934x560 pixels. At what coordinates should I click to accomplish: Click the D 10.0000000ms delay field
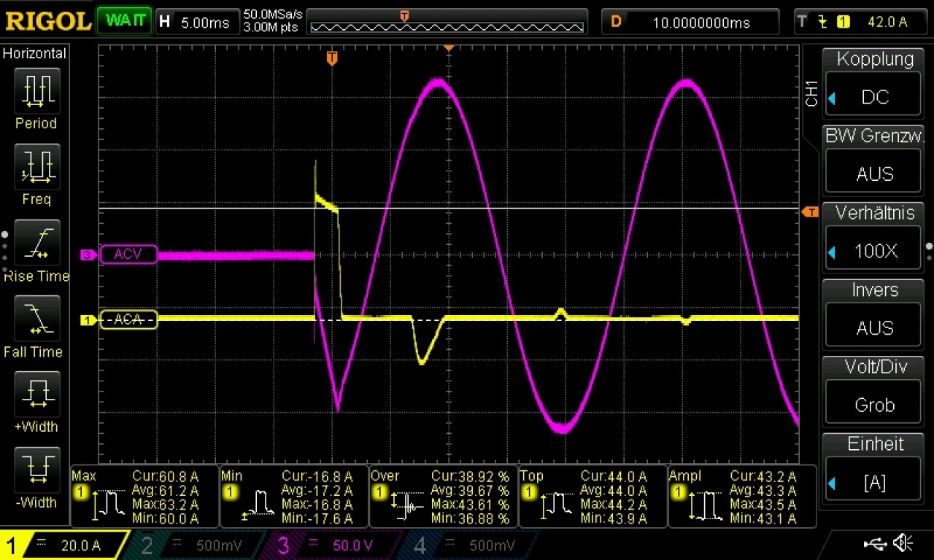click(x=692, y=22)
